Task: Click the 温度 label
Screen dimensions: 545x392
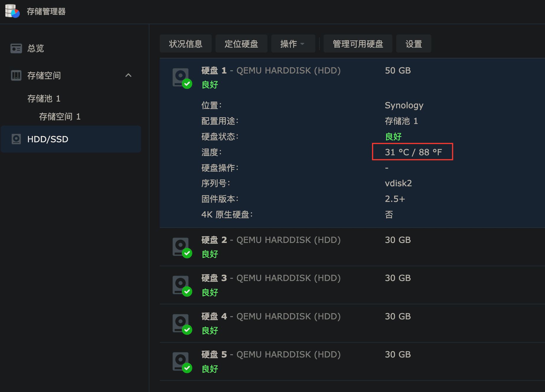Action: (211, 152)
